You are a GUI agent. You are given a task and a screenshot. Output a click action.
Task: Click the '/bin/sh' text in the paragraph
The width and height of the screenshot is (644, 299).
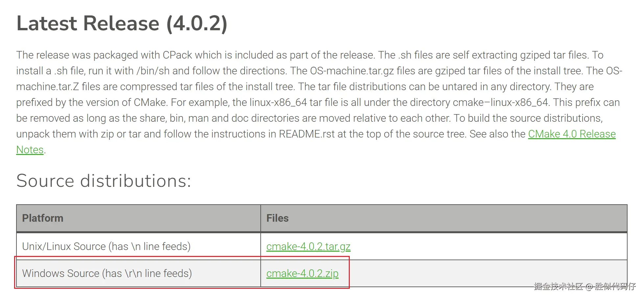tap(153, 71)
